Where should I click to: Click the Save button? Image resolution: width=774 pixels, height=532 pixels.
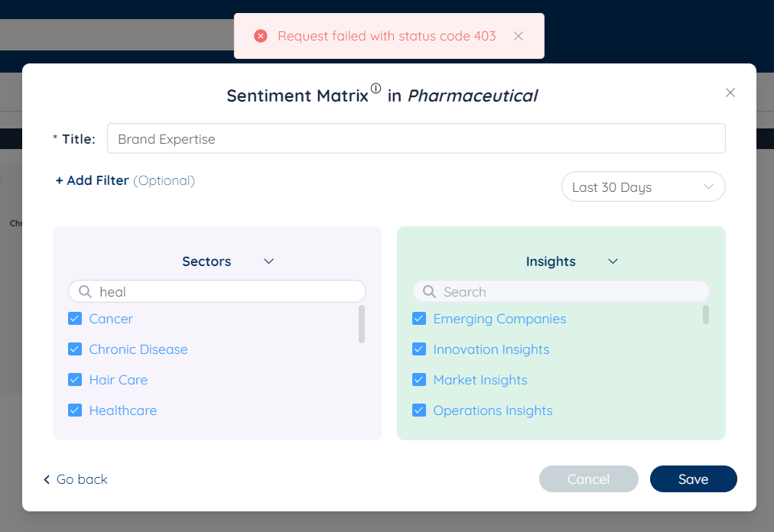click(x=693, y=479)
